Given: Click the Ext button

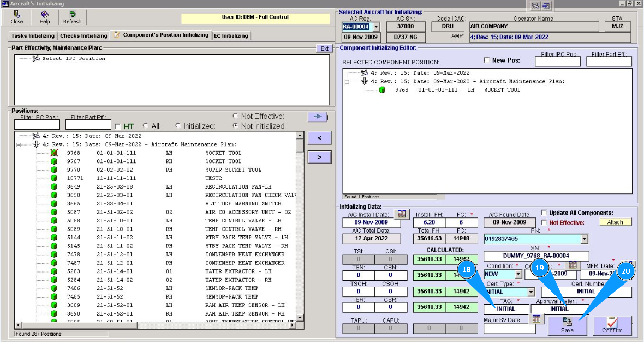Looking at the screenshot, I should point(324,49).
